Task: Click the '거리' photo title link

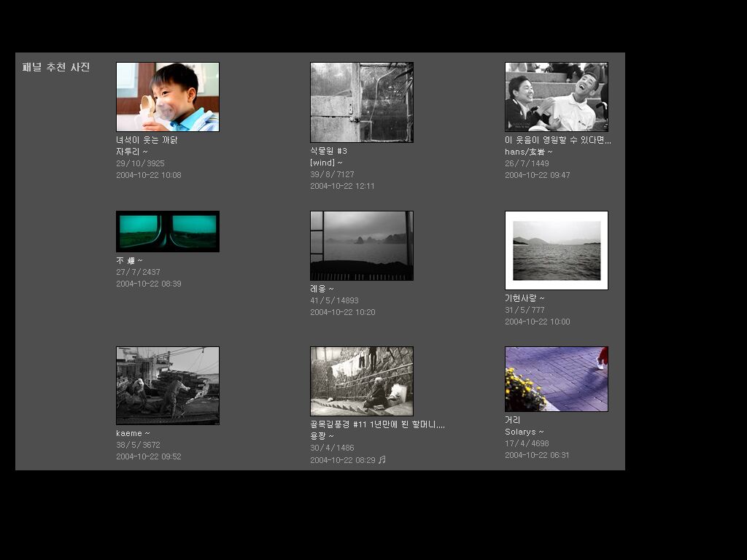Action: (512, 420)
